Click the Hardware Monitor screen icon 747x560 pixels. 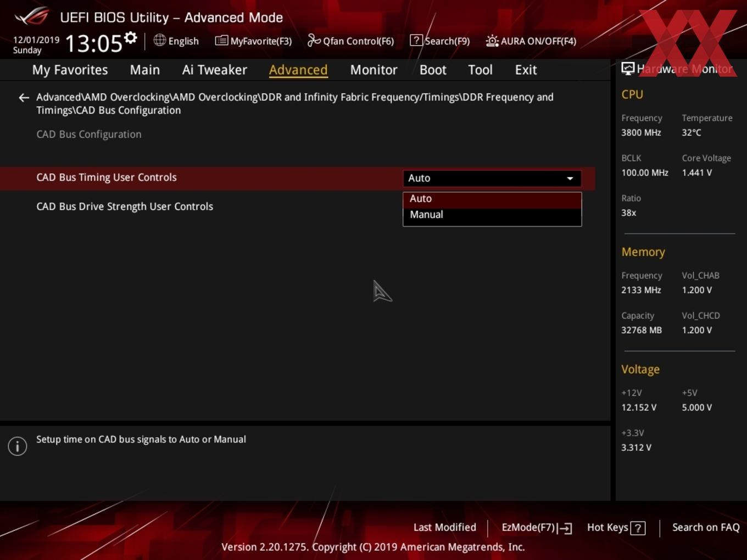pyautogui.click(x=628, y=68)
